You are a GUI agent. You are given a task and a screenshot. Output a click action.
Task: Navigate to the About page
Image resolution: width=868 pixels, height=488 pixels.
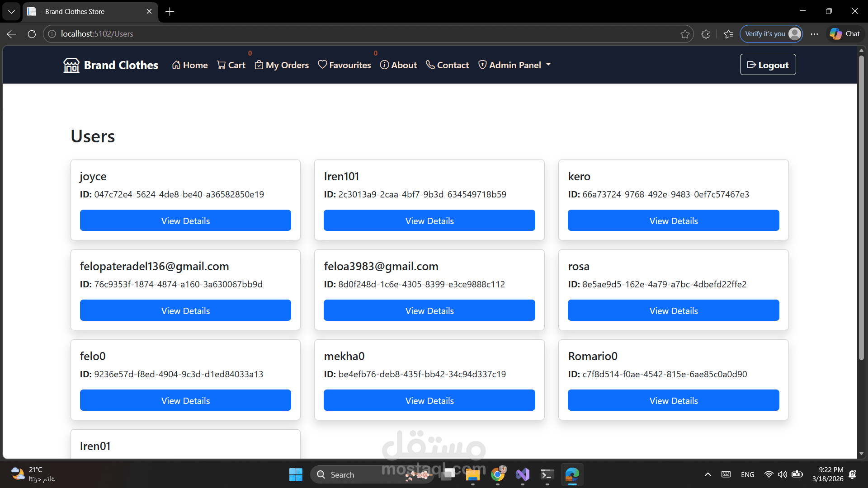(x=398, y=65)
